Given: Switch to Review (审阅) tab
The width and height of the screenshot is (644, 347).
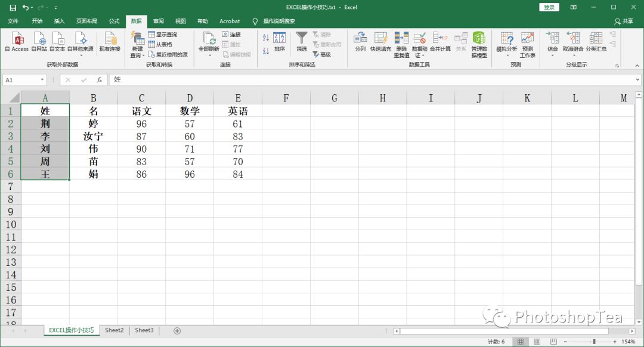Looking at the screenshot, I should (159, 21).
